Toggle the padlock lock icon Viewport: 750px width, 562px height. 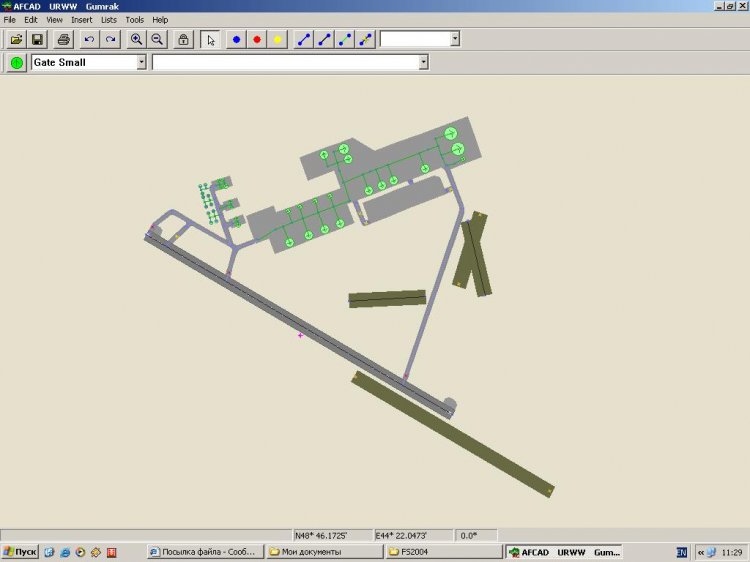(183, 39)
